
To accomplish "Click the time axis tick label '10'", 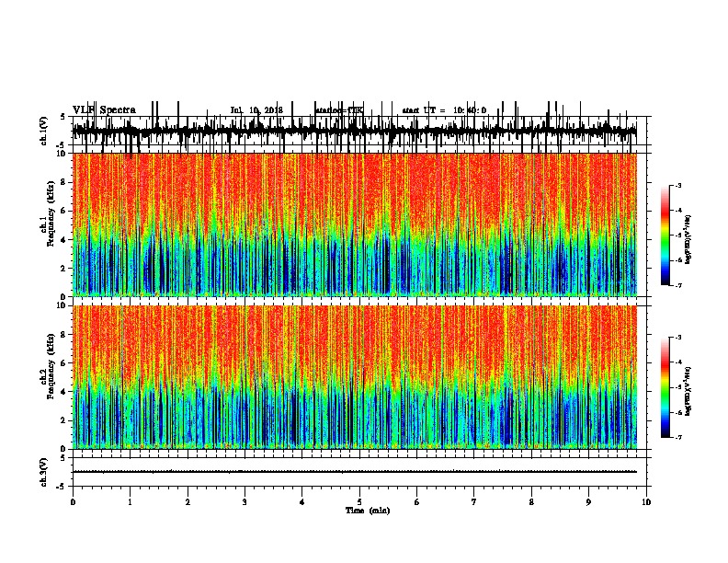I will pyautogui.click(x=646, y=502).
